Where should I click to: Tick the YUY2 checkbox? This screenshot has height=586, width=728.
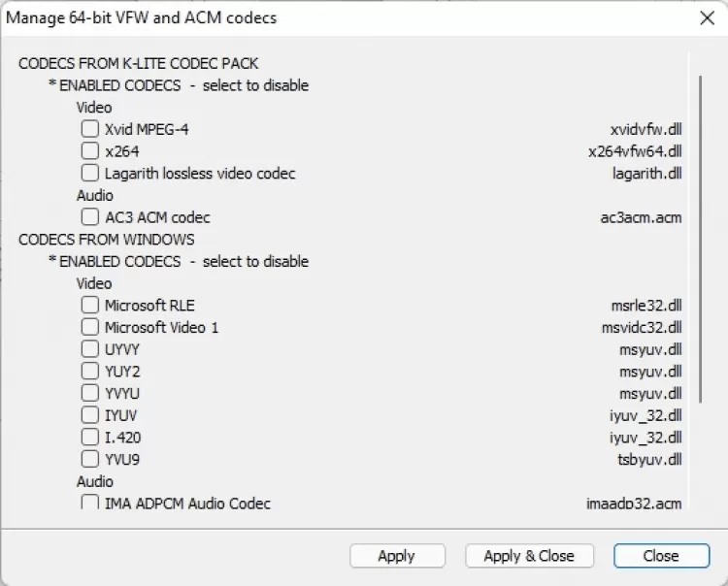click(x=90, y=371)
